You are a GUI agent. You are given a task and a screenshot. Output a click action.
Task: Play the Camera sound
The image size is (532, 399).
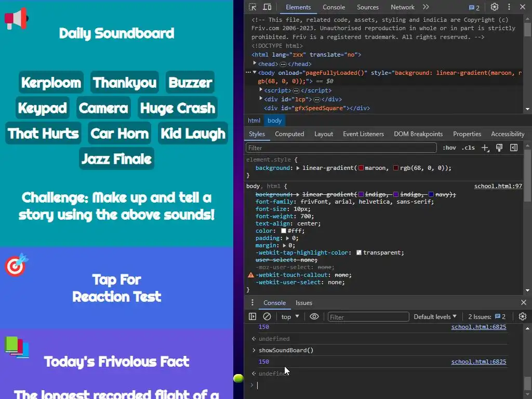(x=103, y=108)
